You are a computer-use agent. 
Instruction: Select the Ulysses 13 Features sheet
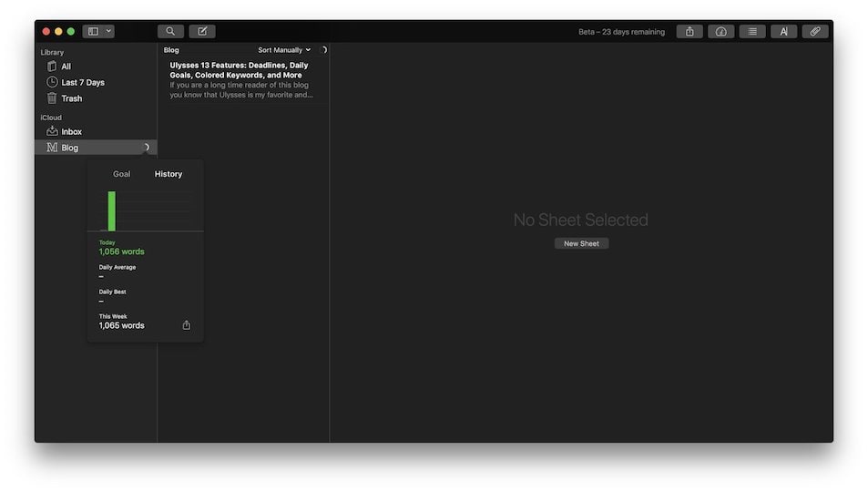click(x=241, y=79)
